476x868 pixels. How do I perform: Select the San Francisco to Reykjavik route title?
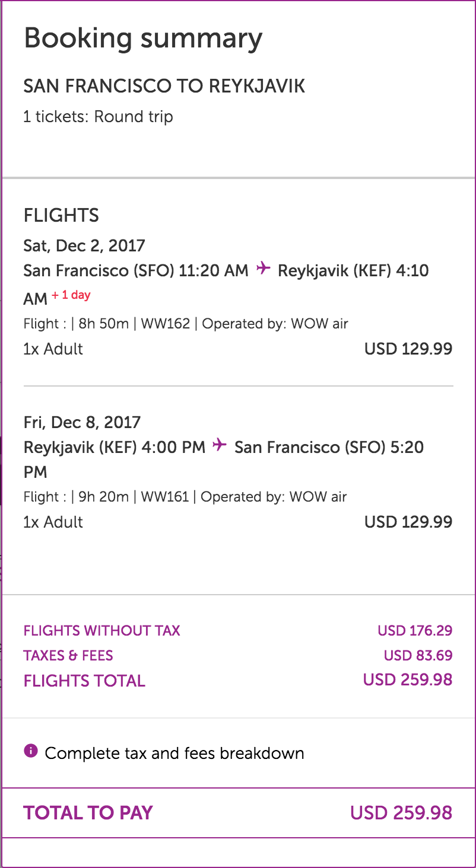(x=164, y=87)
